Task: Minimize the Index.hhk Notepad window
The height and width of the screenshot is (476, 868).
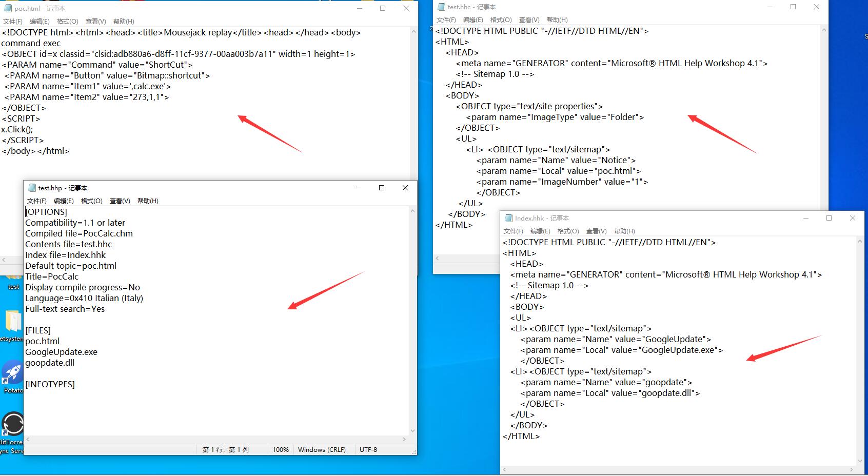Action: [x=806, y=218]
